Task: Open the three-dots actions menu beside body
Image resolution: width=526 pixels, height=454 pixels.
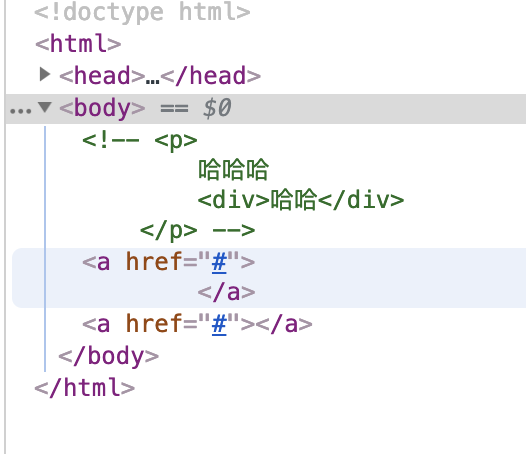Action: pyautogui.click(x=20, y=111)
